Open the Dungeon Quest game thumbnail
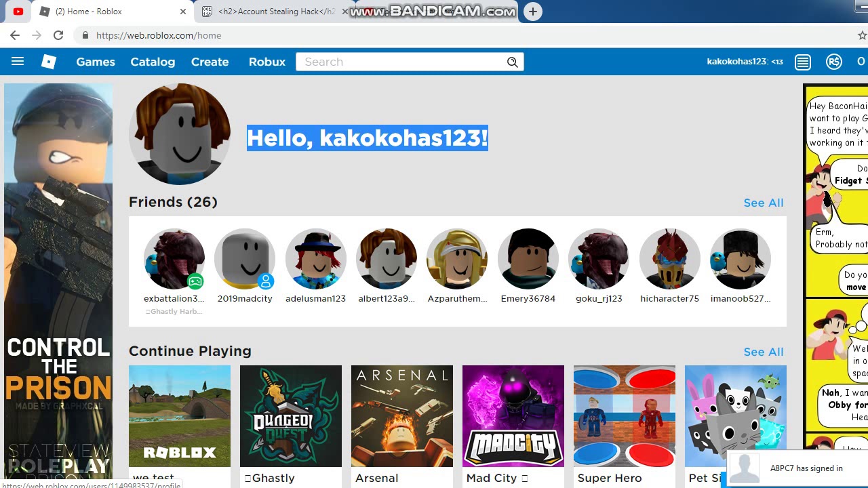 click(291, 416)
